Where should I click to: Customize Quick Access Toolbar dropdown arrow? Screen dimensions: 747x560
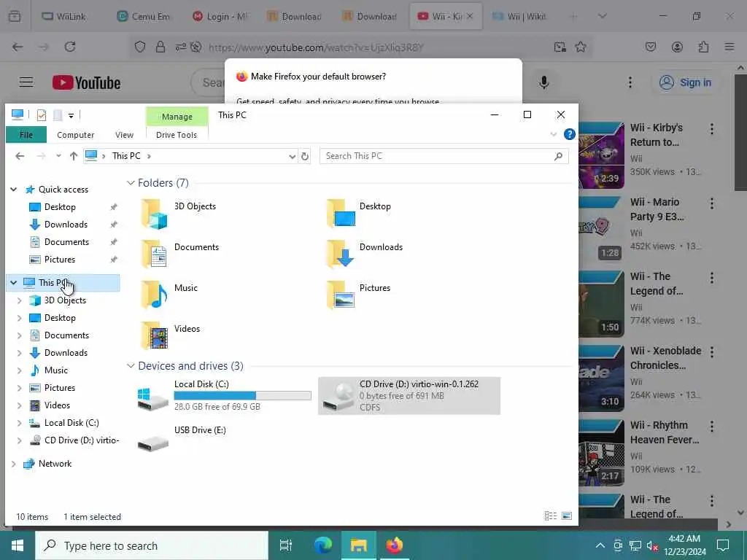click(71, 115)
